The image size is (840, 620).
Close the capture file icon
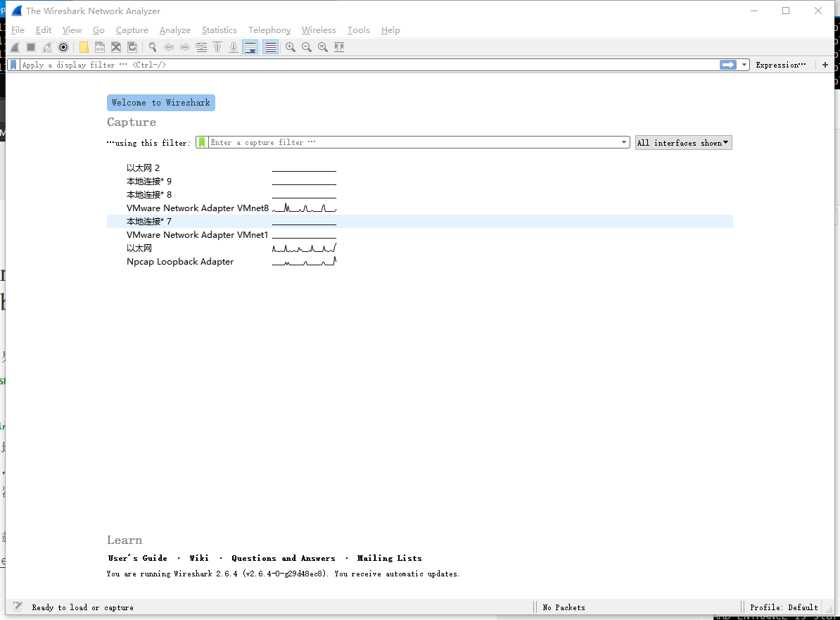(x=115, y=47)
